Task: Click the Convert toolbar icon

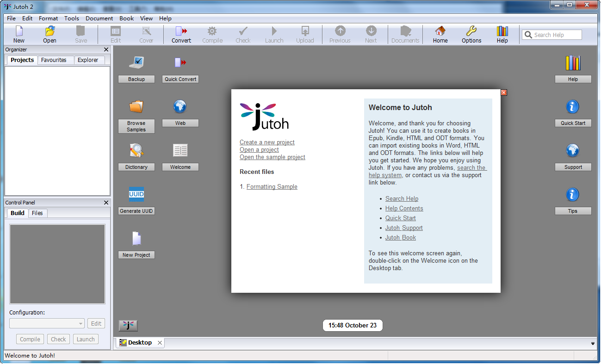Action: 181,31
